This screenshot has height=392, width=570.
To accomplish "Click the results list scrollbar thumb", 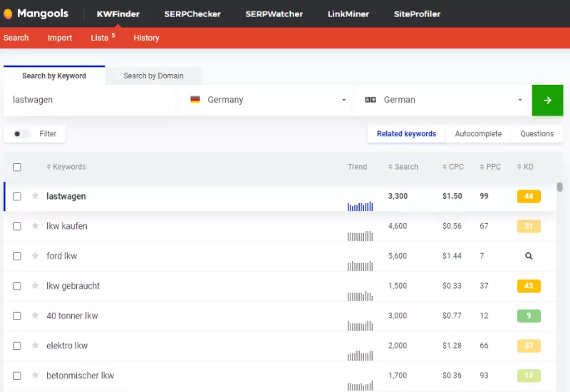I will pyautogui.click(x=560, y=187).
